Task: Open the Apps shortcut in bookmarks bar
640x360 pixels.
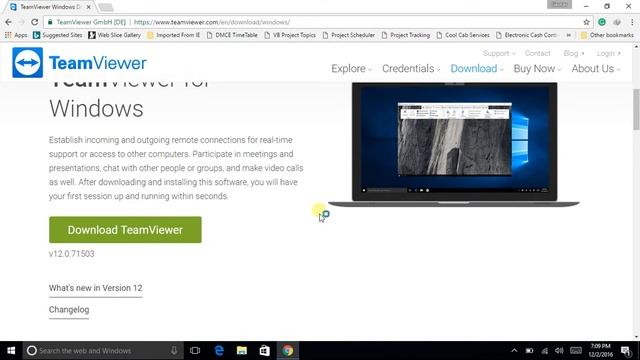Action: pyautogui.click(x=16, y=35)
